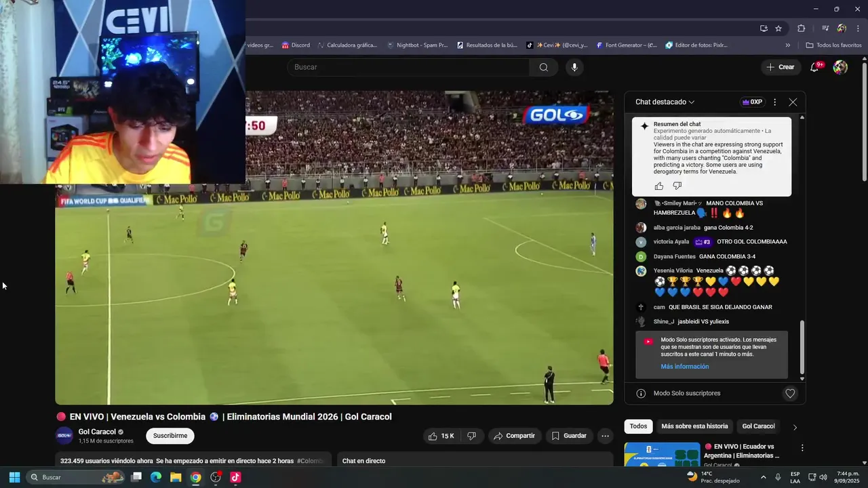Click the Venezuela vs Colombia video player
Screen dimensions: 868x488
point(334,247)
